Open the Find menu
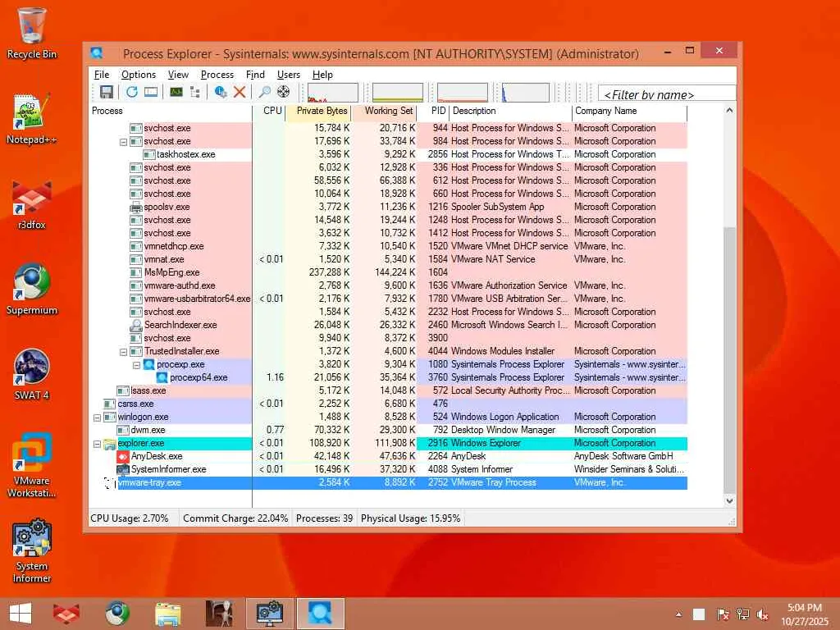 point(255,75)
